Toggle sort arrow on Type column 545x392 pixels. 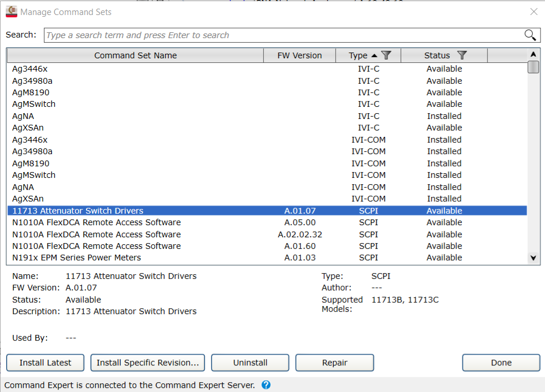[374, 55]
